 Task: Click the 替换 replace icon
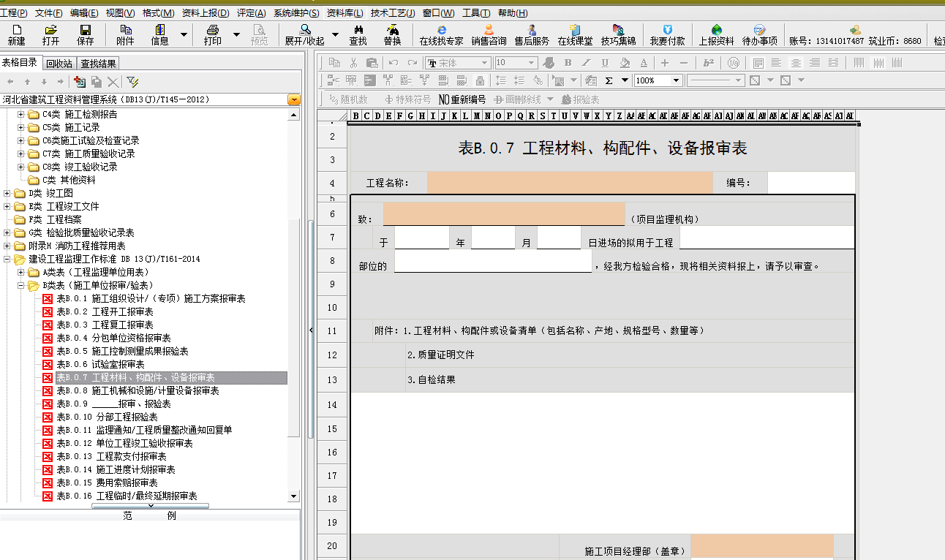tap(392, 34)
